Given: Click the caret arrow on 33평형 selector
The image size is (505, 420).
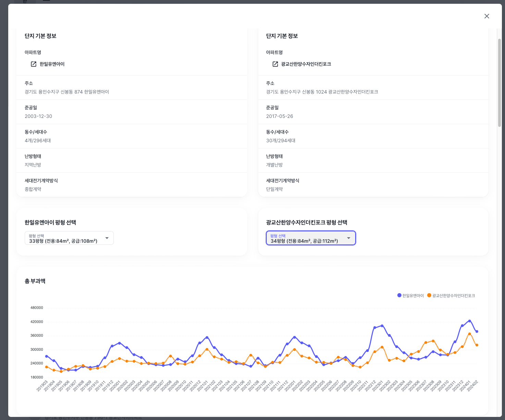Looking at the screenshot, I should coord(107,238).
